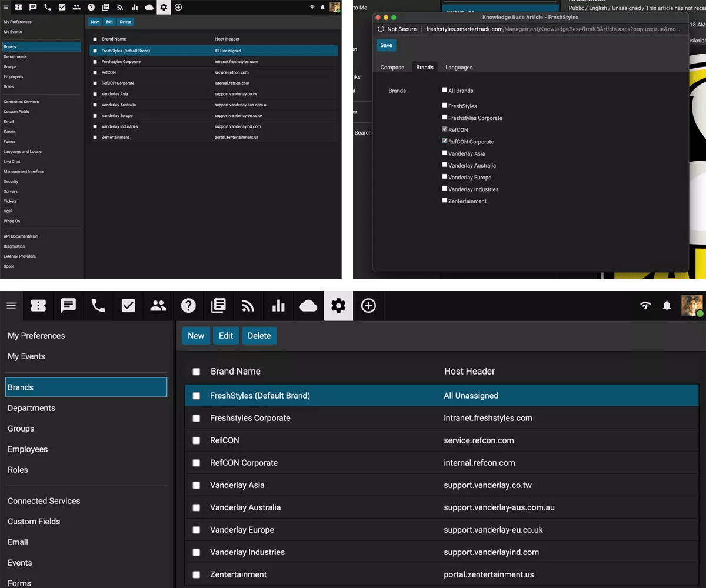Screen dimensions: 706x588
Task: Click the plus New Item icon in small screenshot
Action: pos(178,7)
